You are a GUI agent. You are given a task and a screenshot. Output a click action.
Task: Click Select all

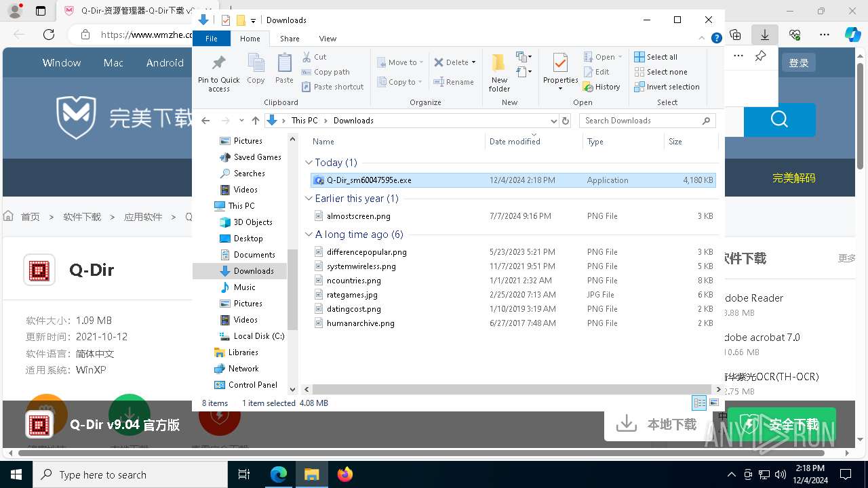[656, 57]
